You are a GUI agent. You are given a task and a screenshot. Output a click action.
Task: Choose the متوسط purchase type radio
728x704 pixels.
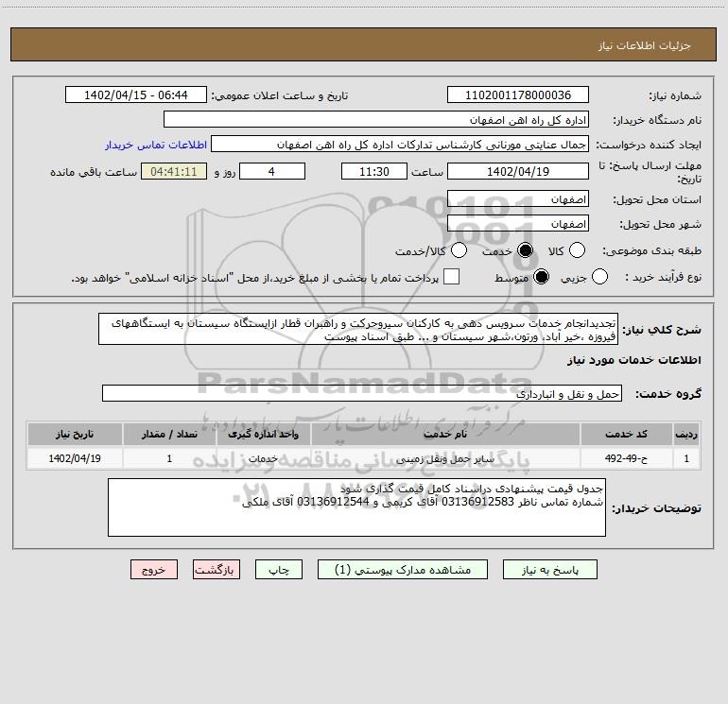[x=541, y=277]
